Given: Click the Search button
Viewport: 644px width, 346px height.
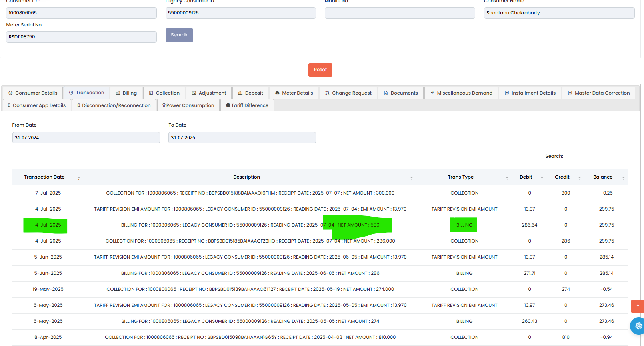Looking at the screenshot, I should point(179,35).
